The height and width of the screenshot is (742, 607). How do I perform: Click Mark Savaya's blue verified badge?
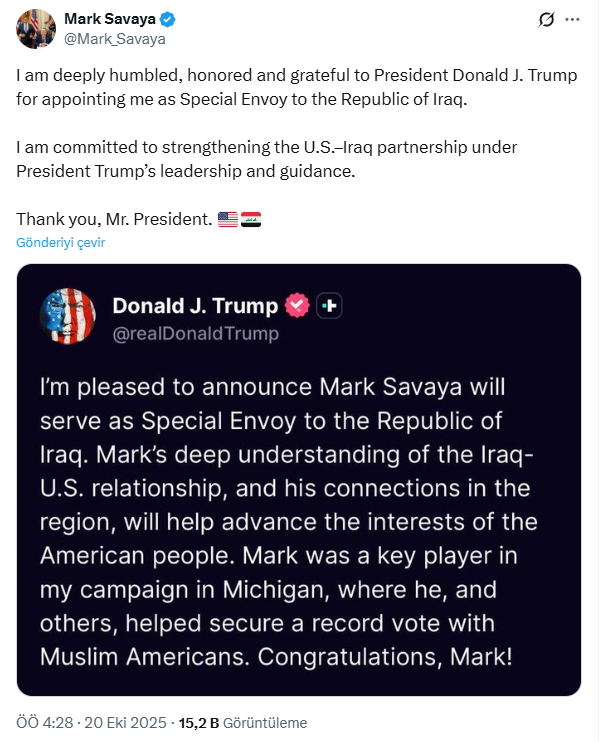(x=170, y=19)
